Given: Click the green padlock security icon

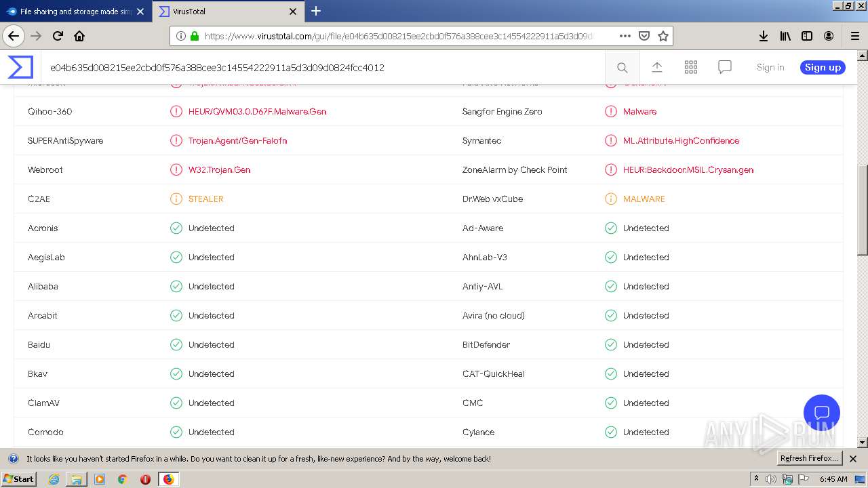Looking at the screenshot, I should 195,36.
